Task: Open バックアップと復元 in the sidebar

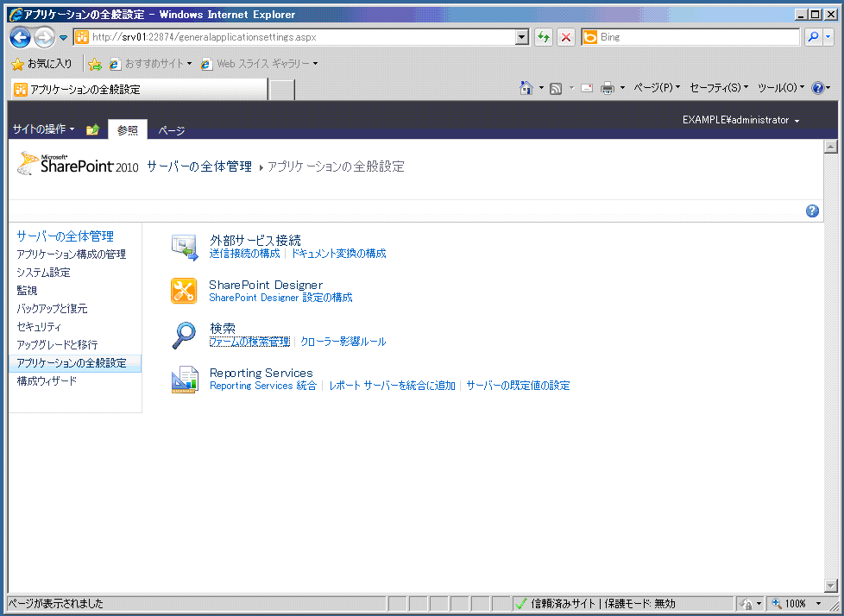Action: (53, 309)
